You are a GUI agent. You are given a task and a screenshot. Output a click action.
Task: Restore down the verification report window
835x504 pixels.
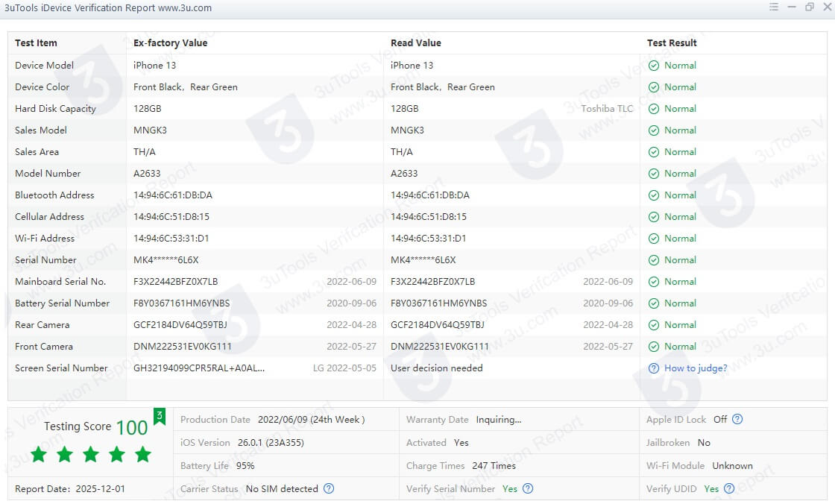[810, 7]
